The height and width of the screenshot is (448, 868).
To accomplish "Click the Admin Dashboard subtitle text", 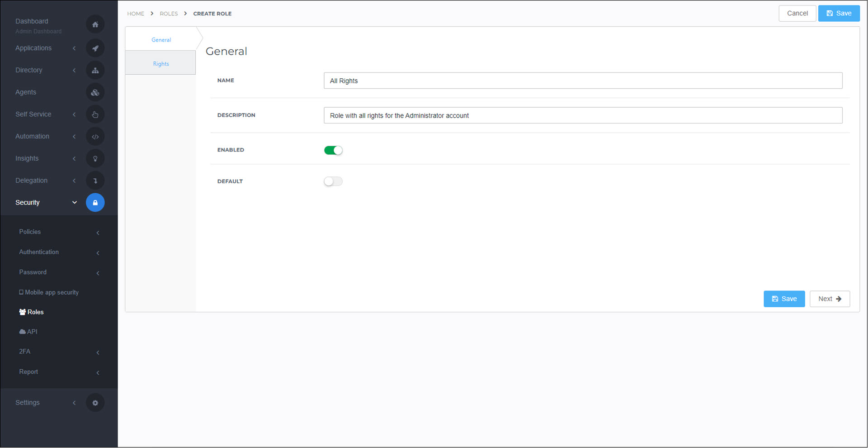I will pos(38,32).
